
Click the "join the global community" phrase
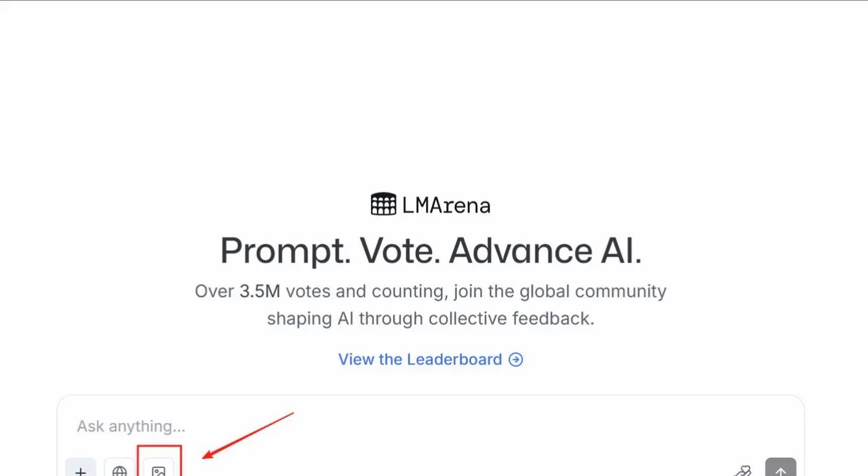click(560, 292)
